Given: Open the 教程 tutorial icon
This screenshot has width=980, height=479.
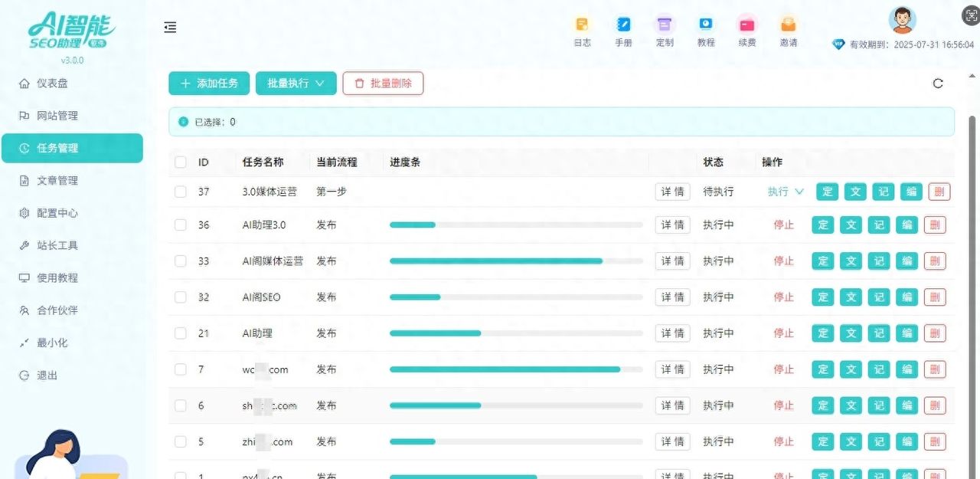Looking at the screenshot, I should coord(706,25).
